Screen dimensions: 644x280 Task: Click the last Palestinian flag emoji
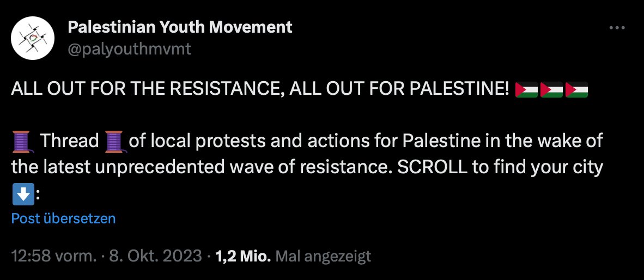(576, 89)
